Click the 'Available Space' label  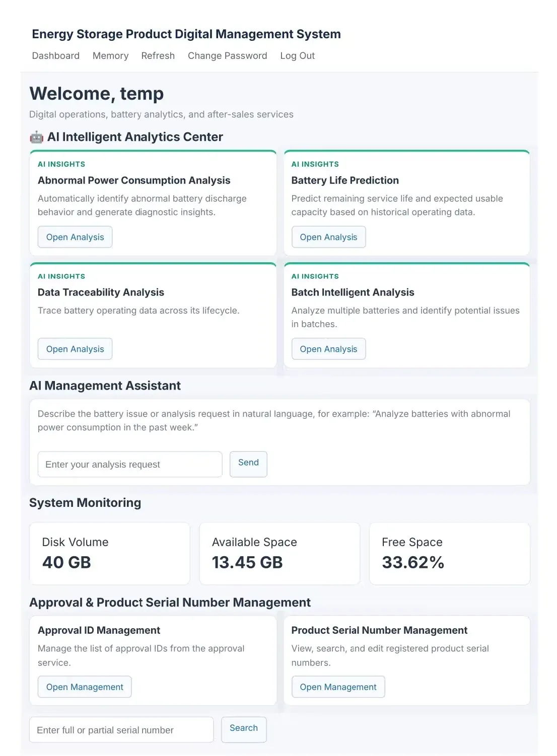[x=254, y=542]
